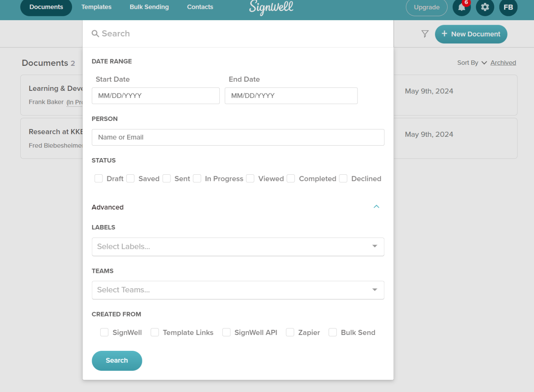
Task: Check the Draft status checkbox
Action: tap(99, 178)
